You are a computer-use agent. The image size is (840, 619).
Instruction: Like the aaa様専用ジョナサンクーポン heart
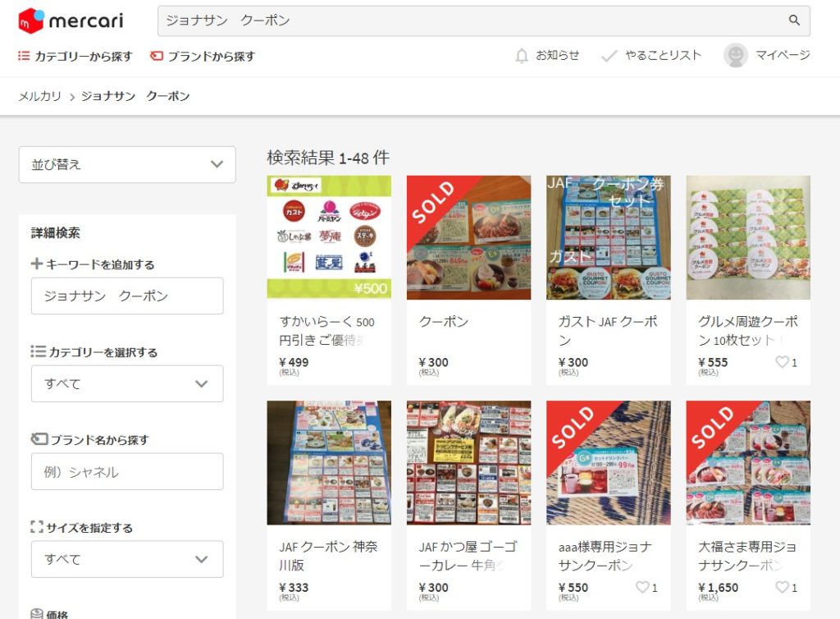click(x=641, y=587)
